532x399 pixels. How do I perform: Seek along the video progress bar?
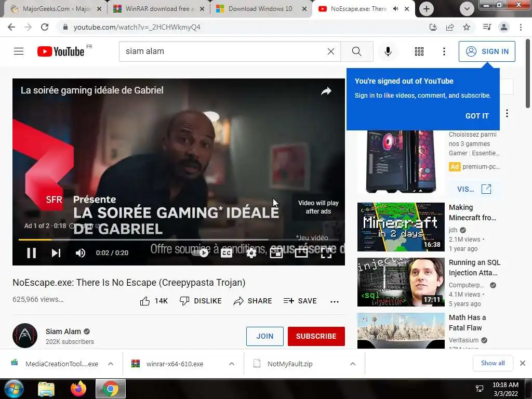point(179,240)
